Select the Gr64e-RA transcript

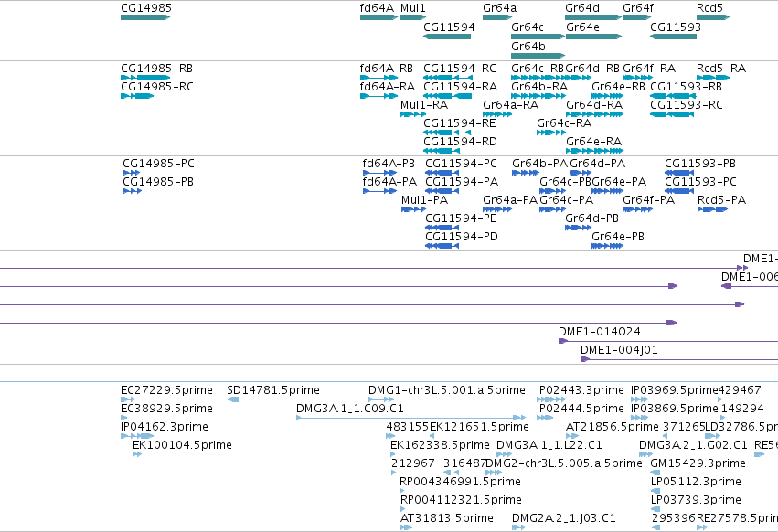tap(595, 151)
